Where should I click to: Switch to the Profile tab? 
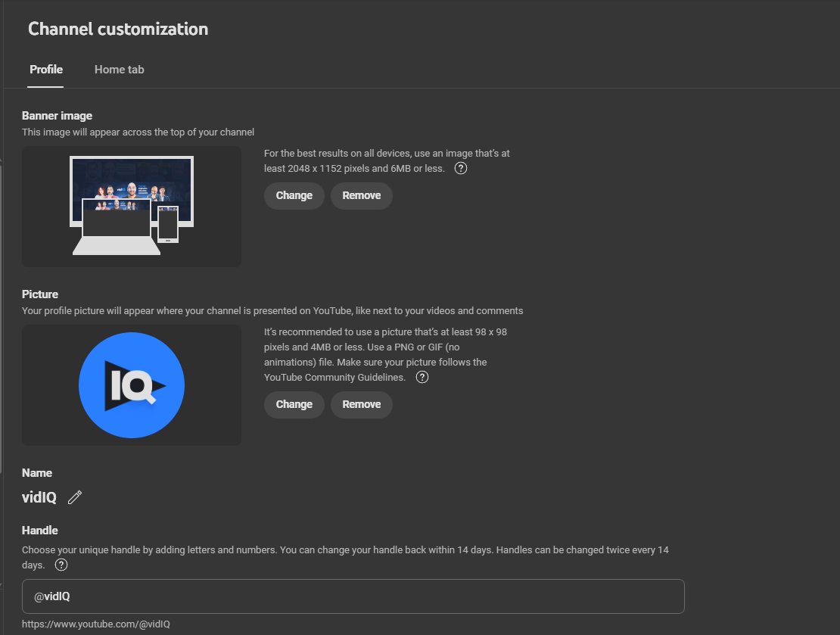[x=46, y=70]
